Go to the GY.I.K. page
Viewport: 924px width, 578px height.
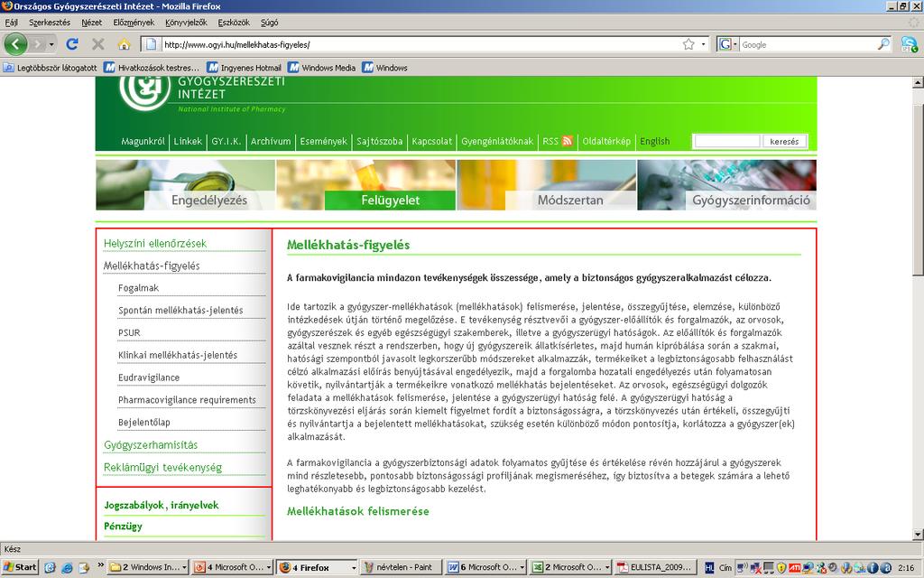(226, 142)
